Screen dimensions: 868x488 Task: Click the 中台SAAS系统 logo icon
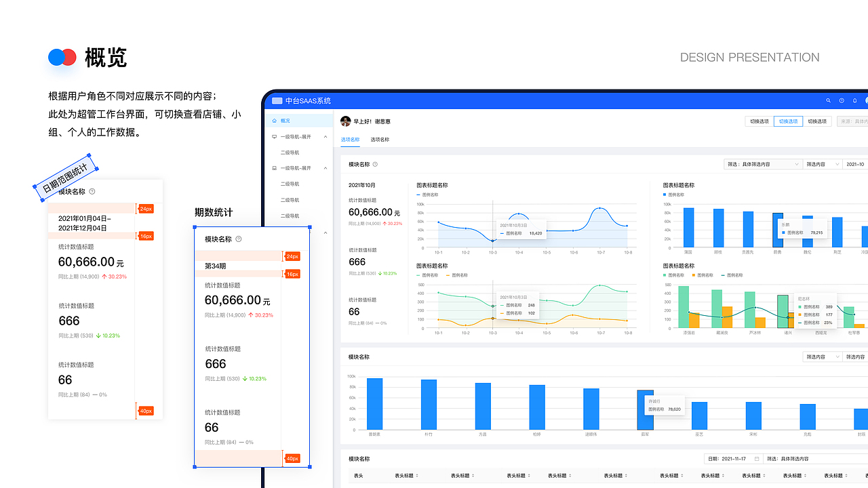[277, 100]
